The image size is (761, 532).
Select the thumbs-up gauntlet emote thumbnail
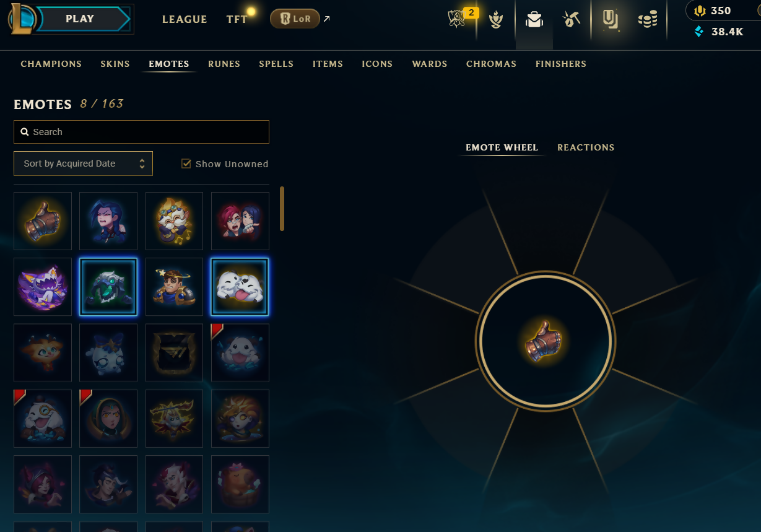43,221
